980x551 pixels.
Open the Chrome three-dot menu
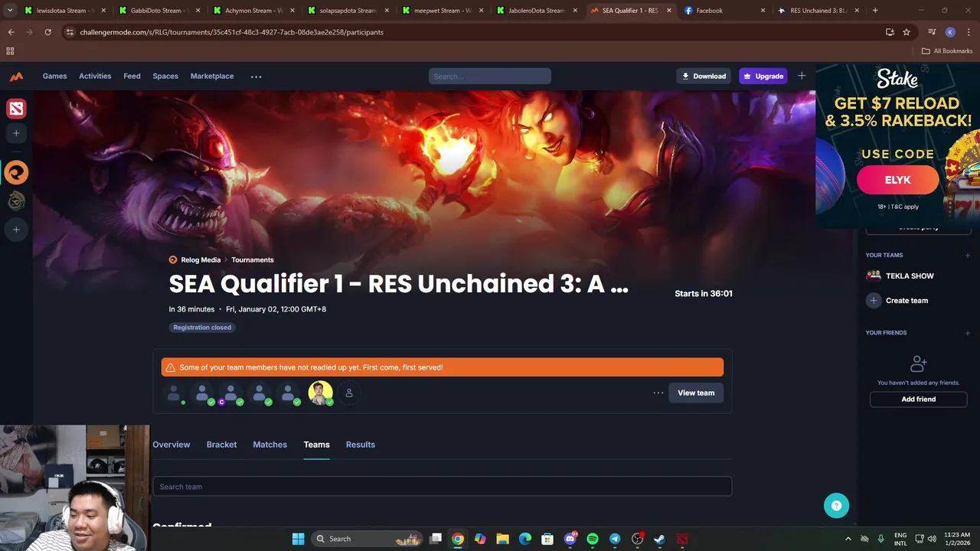(968, 32)
